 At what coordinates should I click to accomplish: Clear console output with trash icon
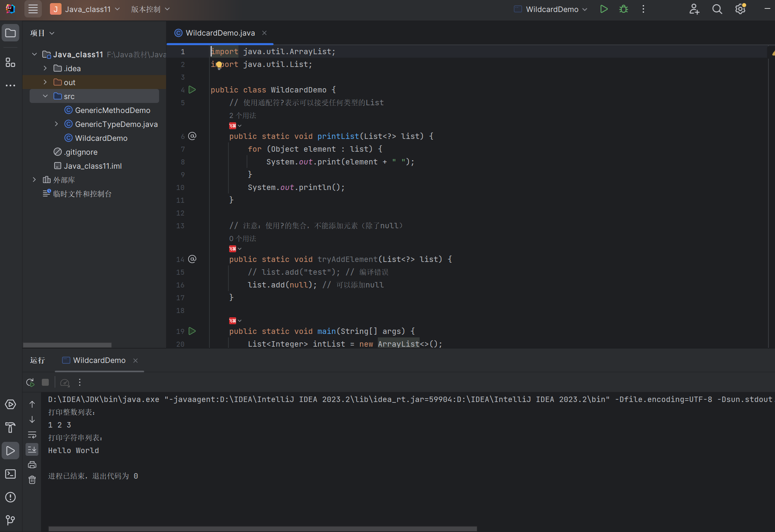click(32, 480)
